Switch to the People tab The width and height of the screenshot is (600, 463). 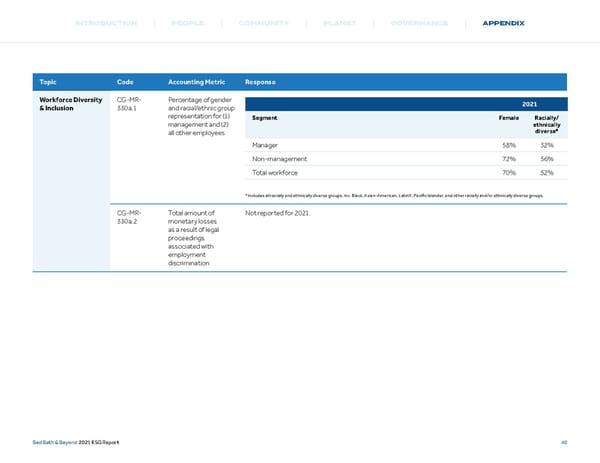click(188, 23)
